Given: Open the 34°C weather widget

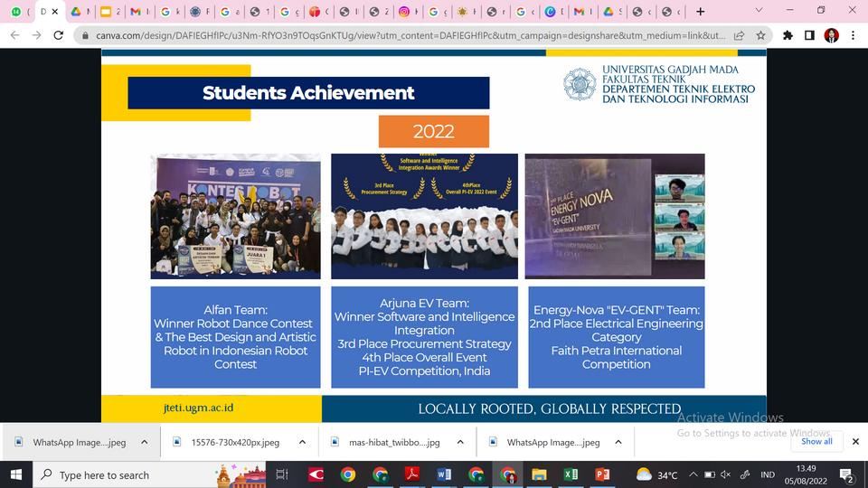Looking at the screenshot, I should [656, 474].
